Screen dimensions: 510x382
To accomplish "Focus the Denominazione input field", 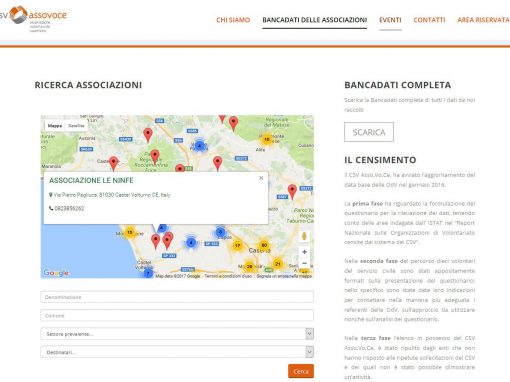I will (177, 297).
